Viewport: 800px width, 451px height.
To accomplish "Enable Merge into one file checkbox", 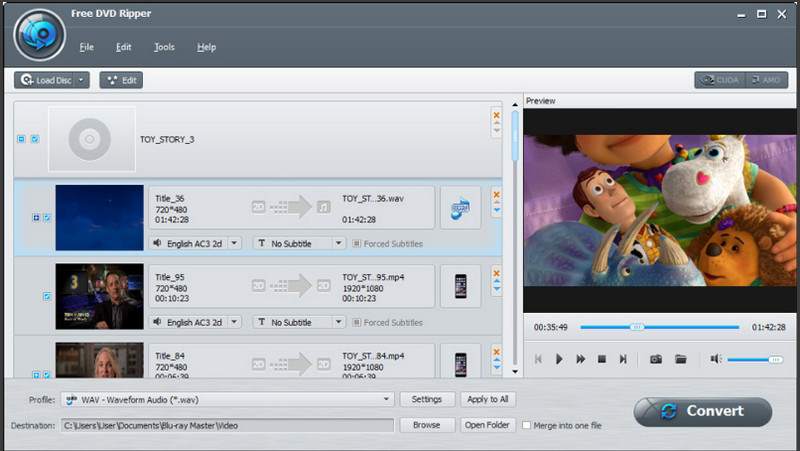I will click(x=527, y=425).
